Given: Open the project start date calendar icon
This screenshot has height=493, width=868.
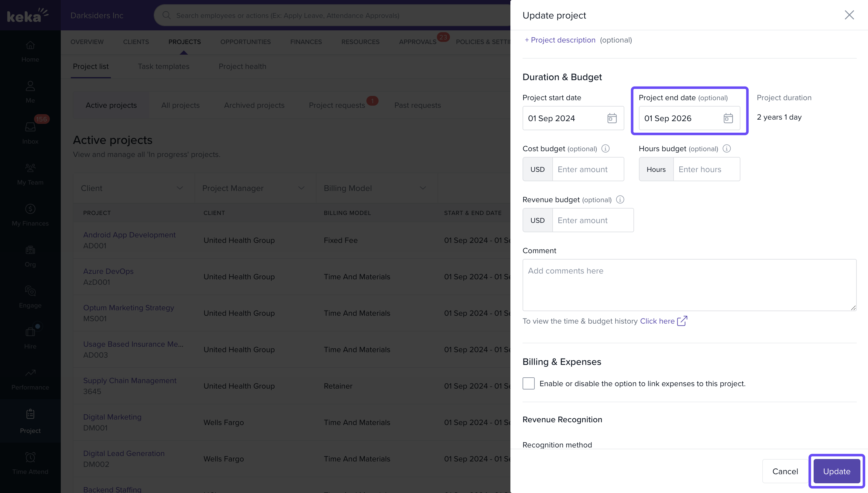Looking at the screenshot, I should [x=612, y=118].
